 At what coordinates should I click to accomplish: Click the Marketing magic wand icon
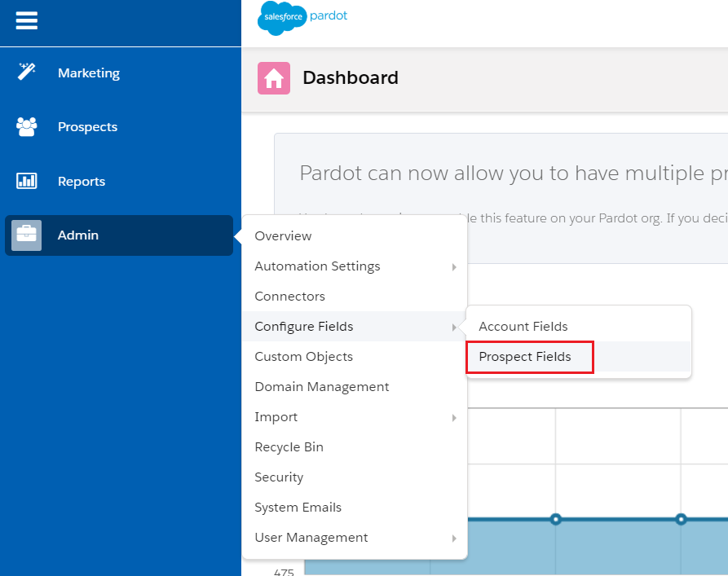(x=26, y=72)
